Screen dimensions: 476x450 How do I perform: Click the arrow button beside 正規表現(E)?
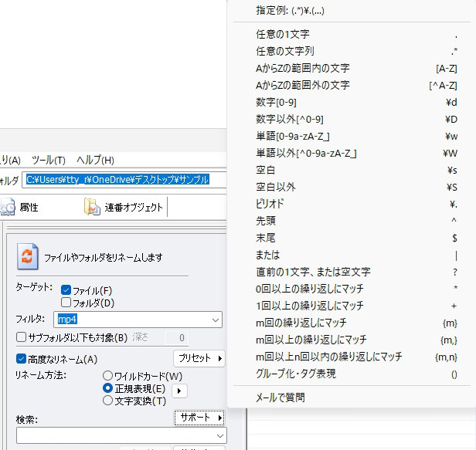pyautogui.click(x=178, y=391)
